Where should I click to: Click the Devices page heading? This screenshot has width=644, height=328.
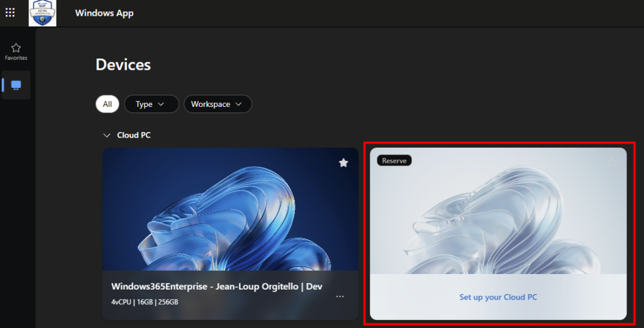point(123,65)
